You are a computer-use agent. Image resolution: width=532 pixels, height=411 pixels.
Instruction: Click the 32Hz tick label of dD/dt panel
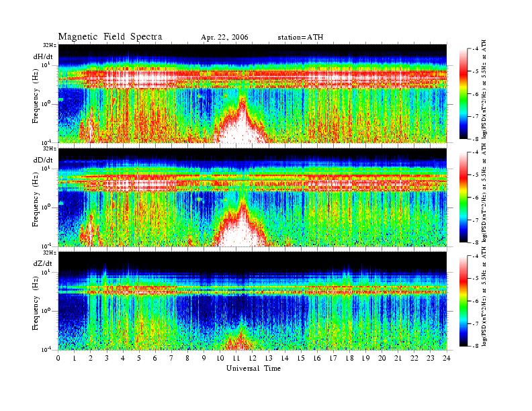50,148
